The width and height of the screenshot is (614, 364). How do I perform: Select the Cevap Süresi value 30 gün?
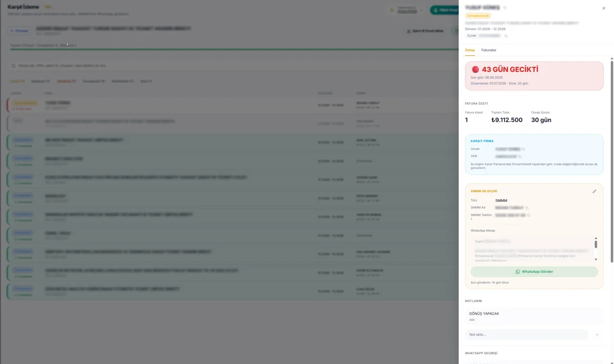click(x=541, y=120)
